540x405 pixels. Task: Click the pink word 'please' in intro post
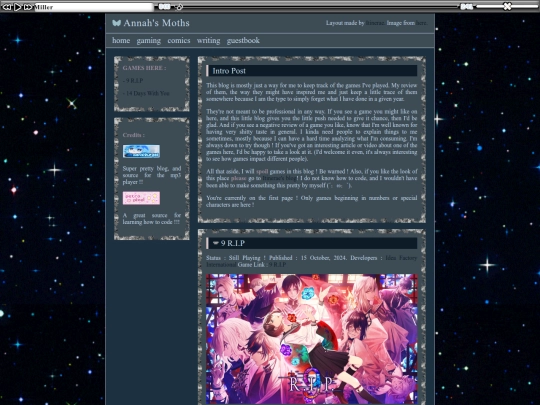[x=239, y=178]
